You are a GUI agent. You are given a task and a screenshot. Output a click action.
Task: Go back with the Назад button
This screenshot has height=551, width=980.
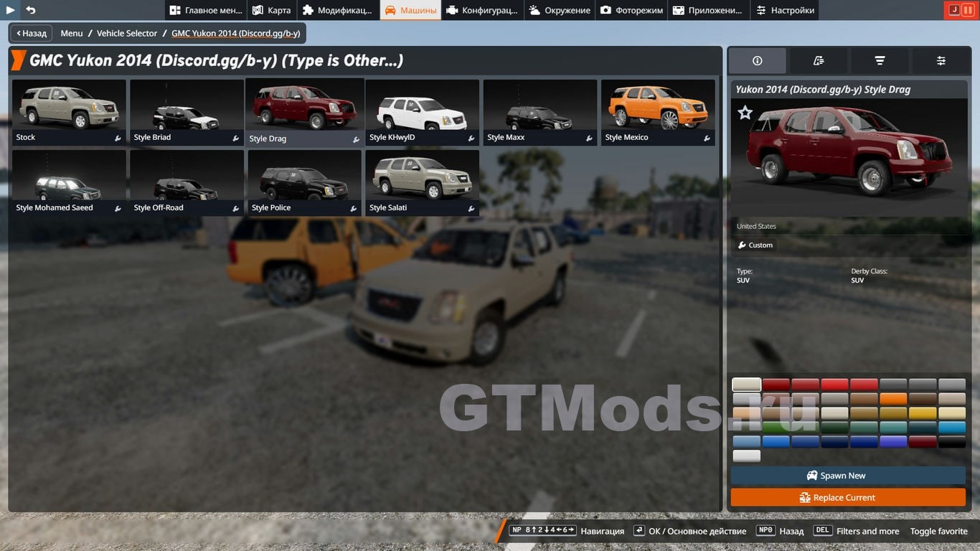tap(30, 33)
